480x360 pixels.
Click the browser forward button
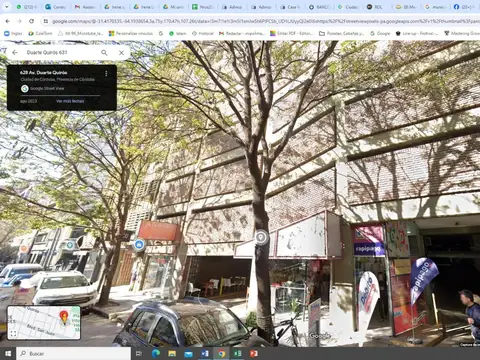[19, 21]
